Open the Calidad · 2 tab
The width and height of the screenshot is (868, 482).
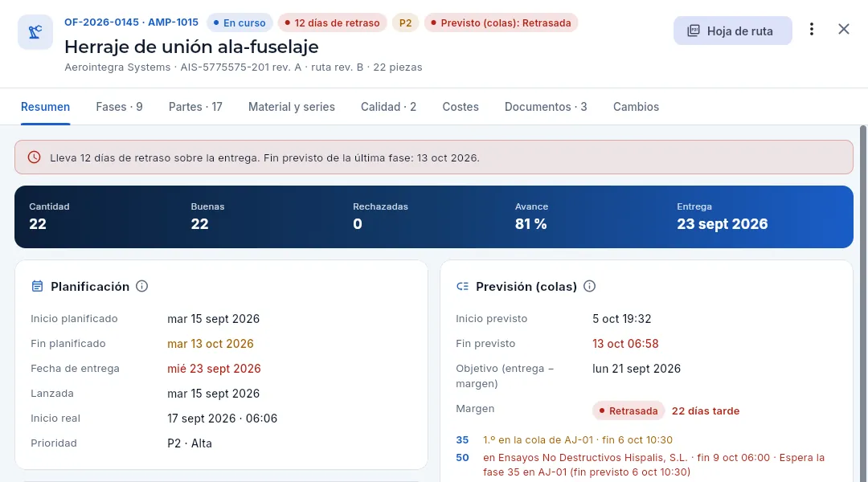(x=389, y=107)
